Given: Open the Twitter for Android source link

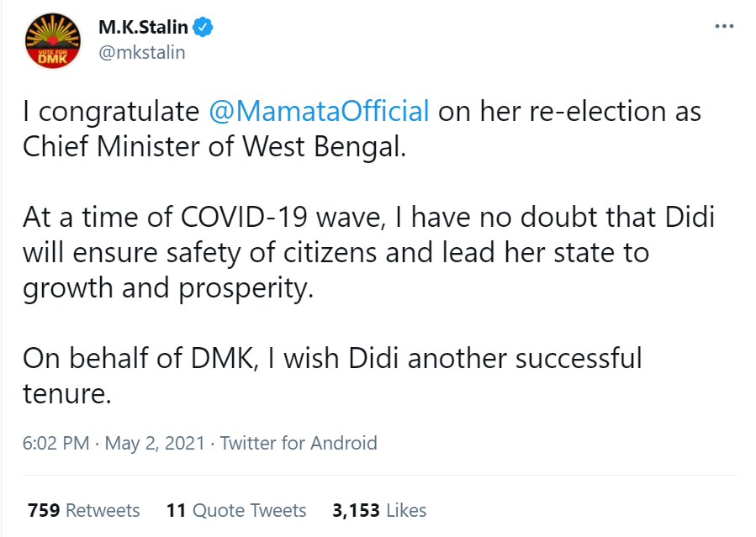Looking at the screenshot, I should [299, 443].
